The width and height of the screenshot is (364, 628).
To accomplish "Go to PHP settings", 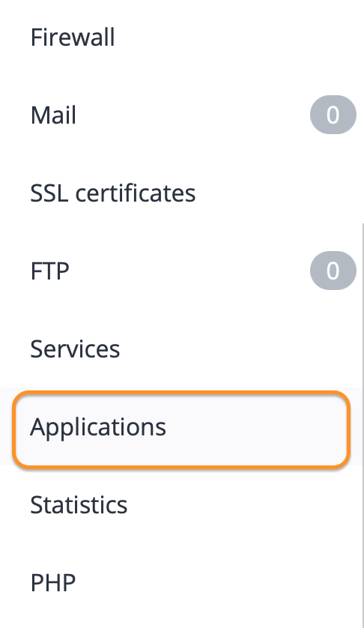I will coord(181,582).
